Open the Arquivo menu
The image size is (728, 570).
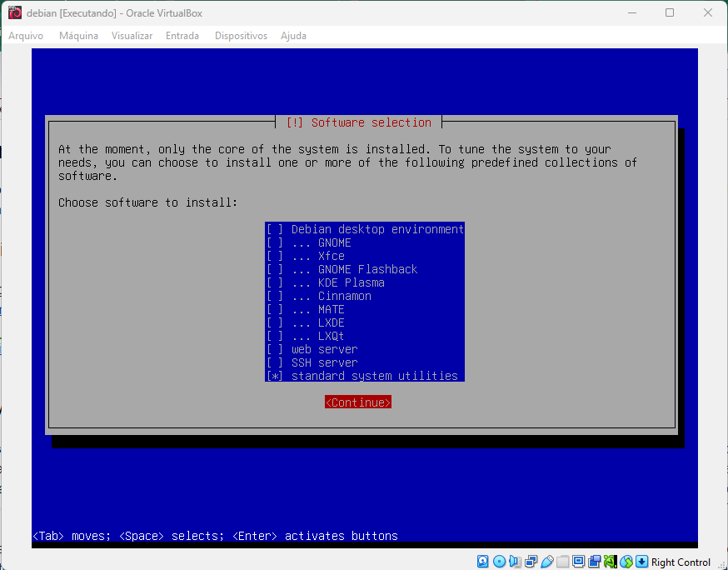[x=26, y=36]
